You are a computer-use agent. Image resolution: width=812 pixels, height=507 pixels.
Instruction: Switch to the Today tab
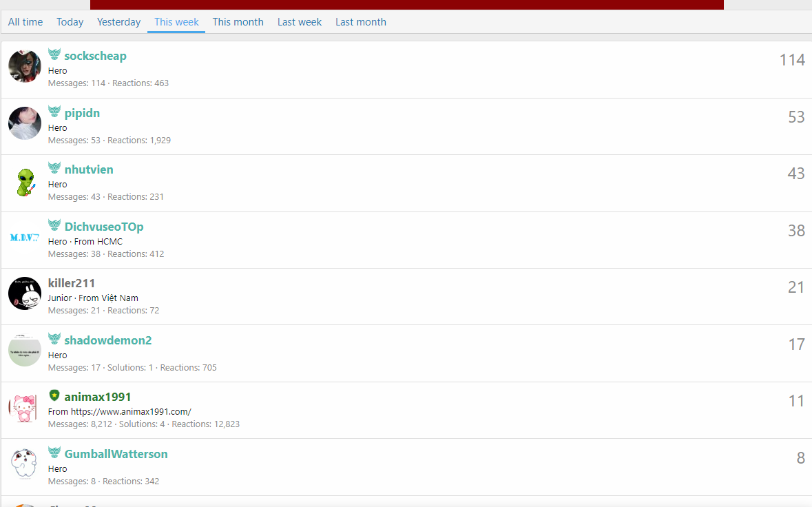[x=70, y=22]
